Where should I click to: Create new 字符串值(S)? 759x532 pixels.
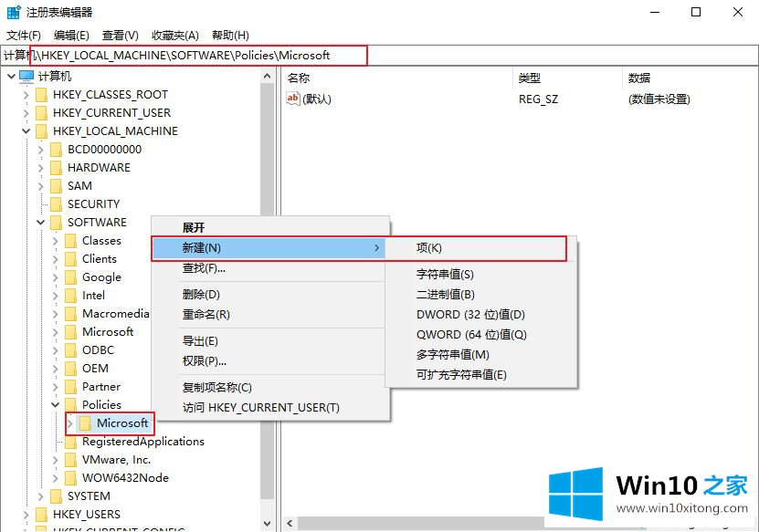(x=480, y=275)
